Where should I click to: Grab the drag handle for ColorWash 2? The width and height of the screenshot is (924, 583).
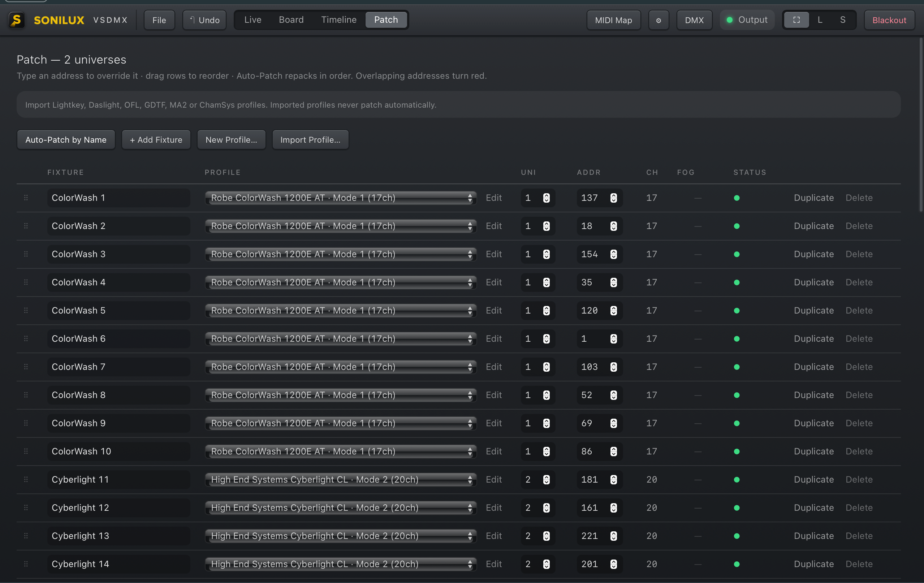click(x=26, y=226)
